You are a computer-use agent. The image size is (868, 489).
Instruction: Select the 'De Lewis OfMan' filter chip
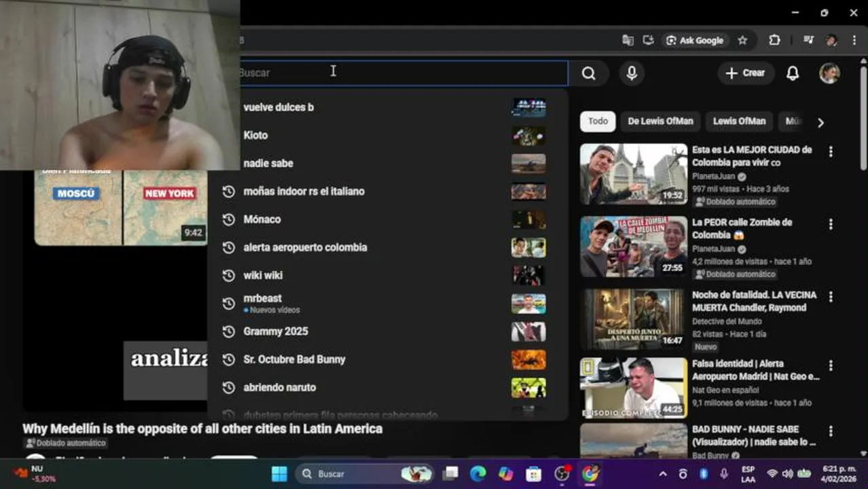[660, 121]
